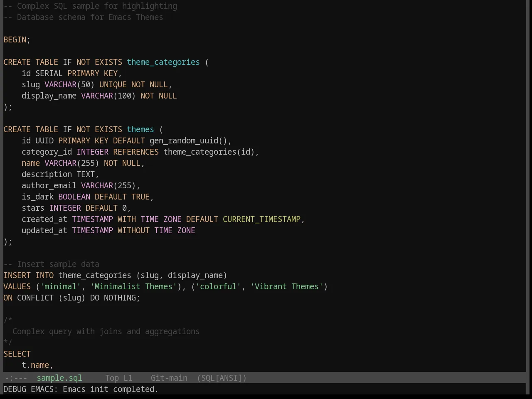Click the 'minimal' string literal
This screenshot has height=399, width=532.
[x=61, y=286]
